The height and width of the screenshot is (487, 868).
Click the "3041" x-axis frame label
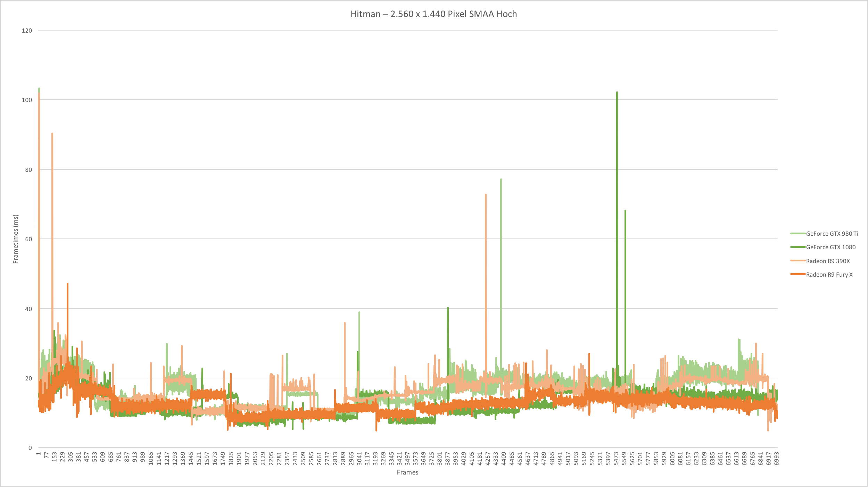[x=359, y=458]
